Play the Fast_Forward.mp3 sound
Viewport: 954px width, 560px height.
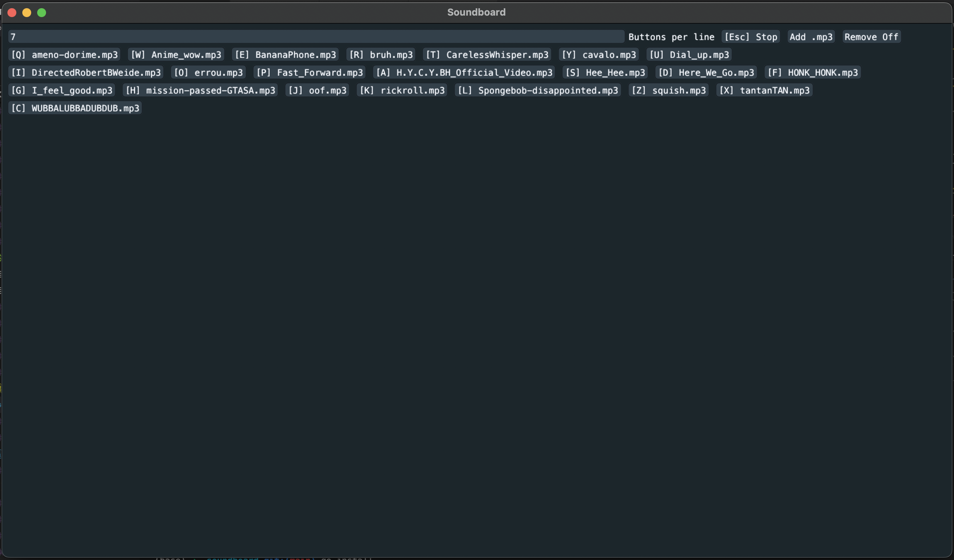pyautogui.click(x=309, y=72)
